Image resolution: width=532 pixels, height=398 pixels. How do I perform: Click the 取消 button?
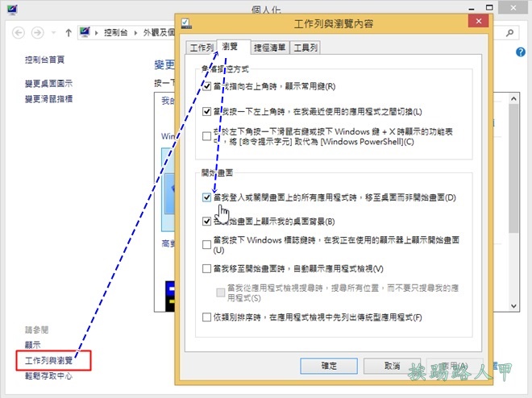[392, 366]
